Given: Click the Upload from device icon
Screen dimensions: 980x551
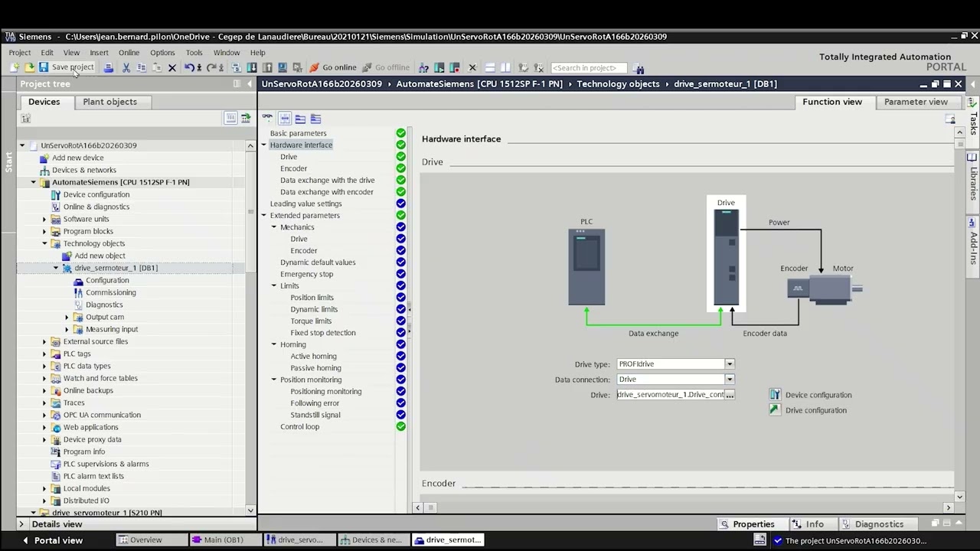Looking at the screenshot, I should click(267, 67).
